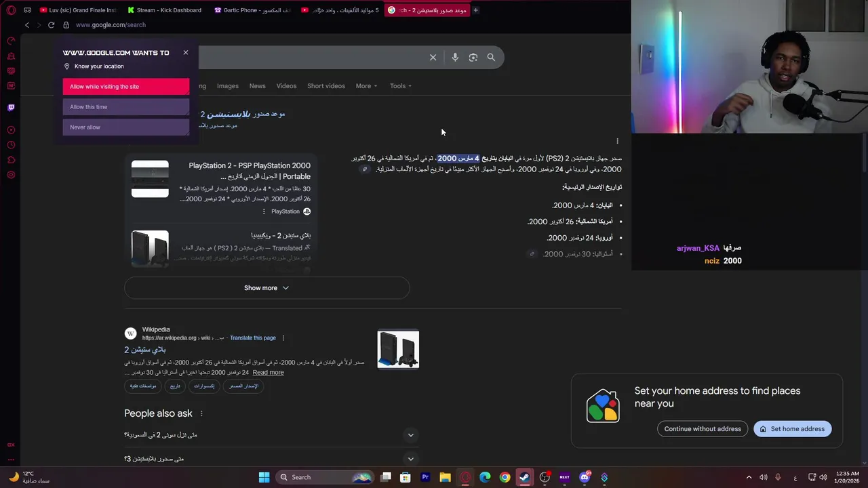The height and width of the screenshot is (488, 868).
Task: Open a new browser tab
Action: 475,10
